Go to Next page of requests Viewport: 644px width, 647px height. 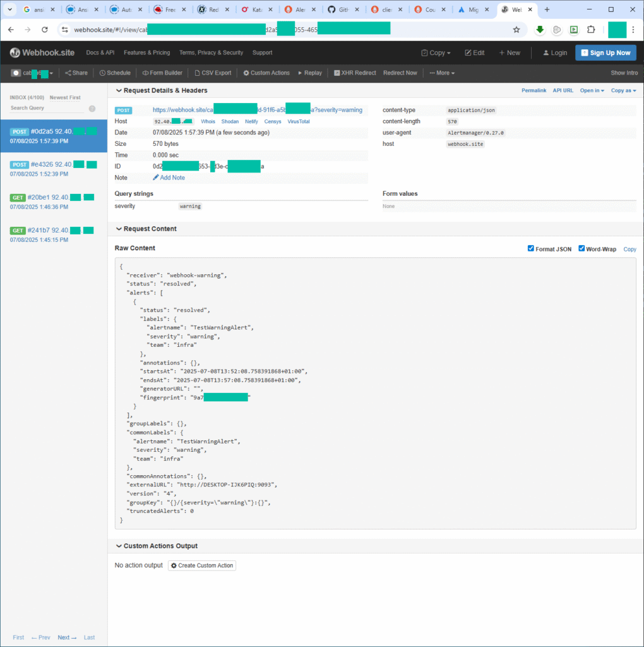[67, 638]
